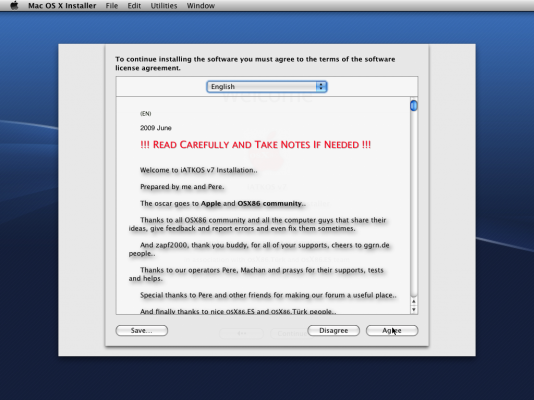Open the Utilities menu

(x=164, y=6)
